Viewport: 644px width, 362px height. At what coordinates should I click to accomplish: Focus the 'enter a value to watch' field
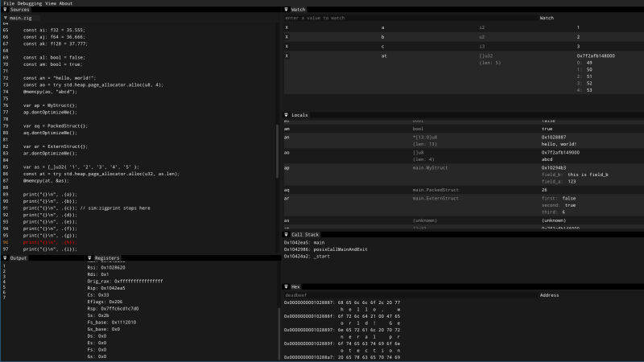411,18
